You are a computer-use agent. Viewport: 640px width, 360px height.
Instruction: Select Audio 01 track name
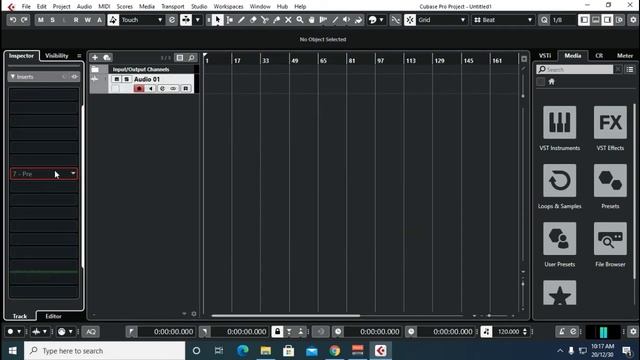click(x=147, y=79)
